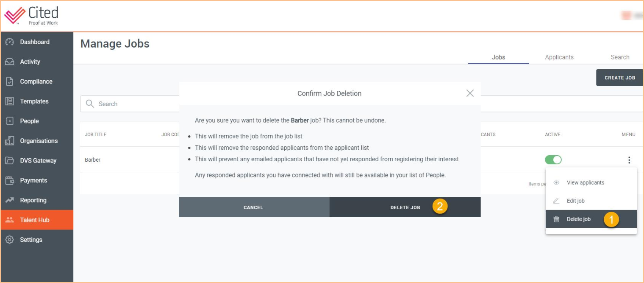
Task: Confirm deletion with the Delete Job button
Action: click(x=405, y=207)
